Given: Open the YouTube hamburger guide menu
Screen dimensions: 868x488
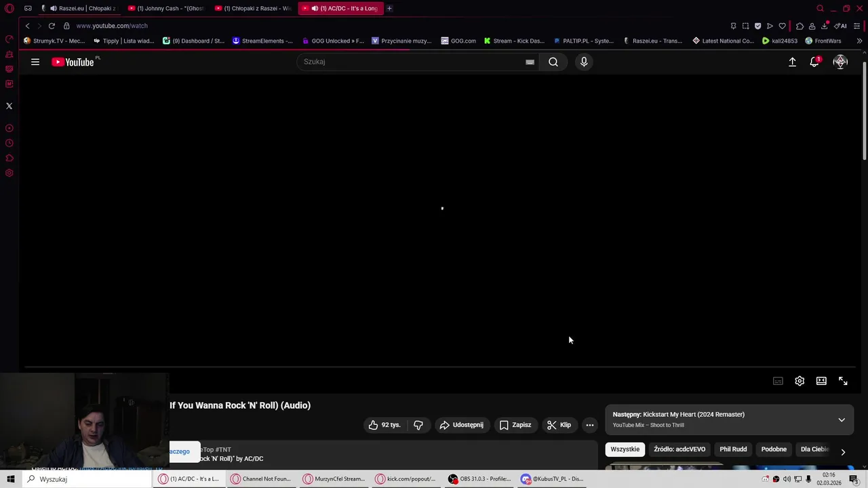Looking at the screenshot, I should coord(35,62).
